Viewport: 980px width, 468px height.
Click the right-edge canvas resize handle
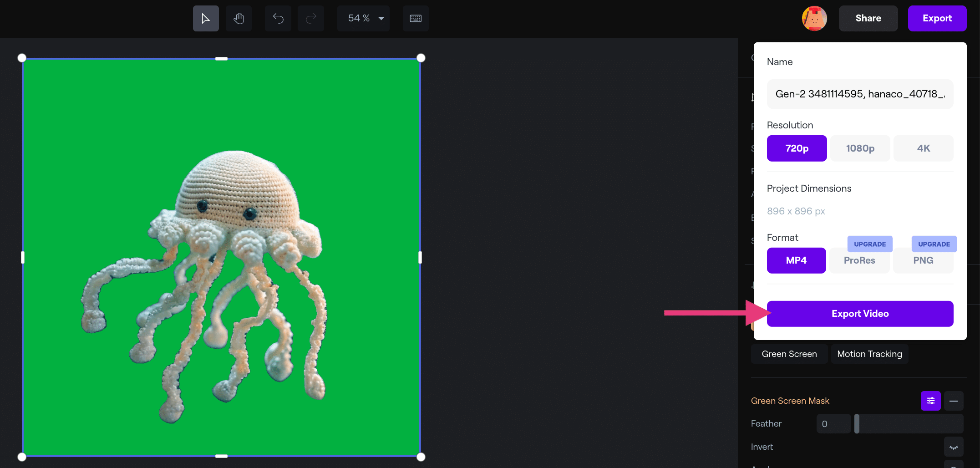(x=420, y=258)
